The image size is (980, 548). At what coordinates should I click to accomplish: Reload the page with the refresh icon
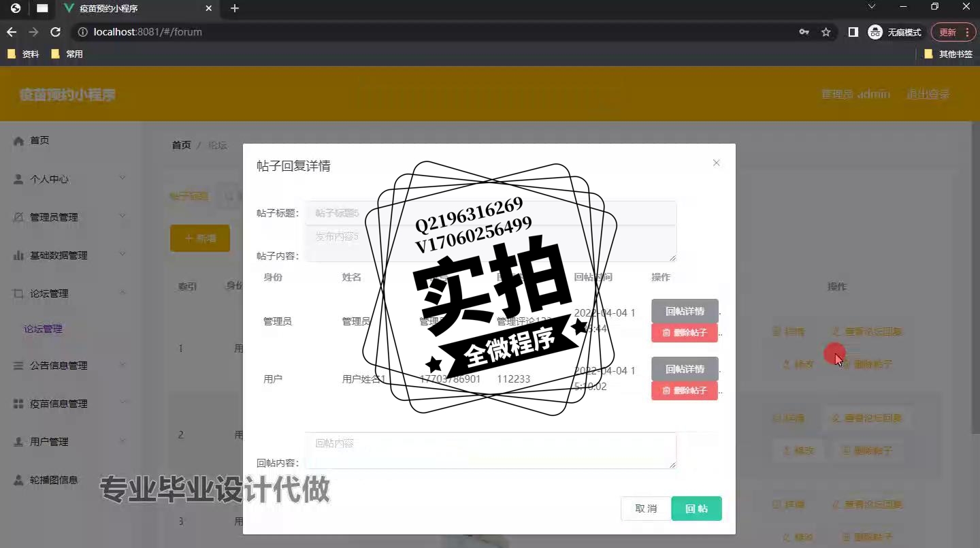tap(56, 32)
